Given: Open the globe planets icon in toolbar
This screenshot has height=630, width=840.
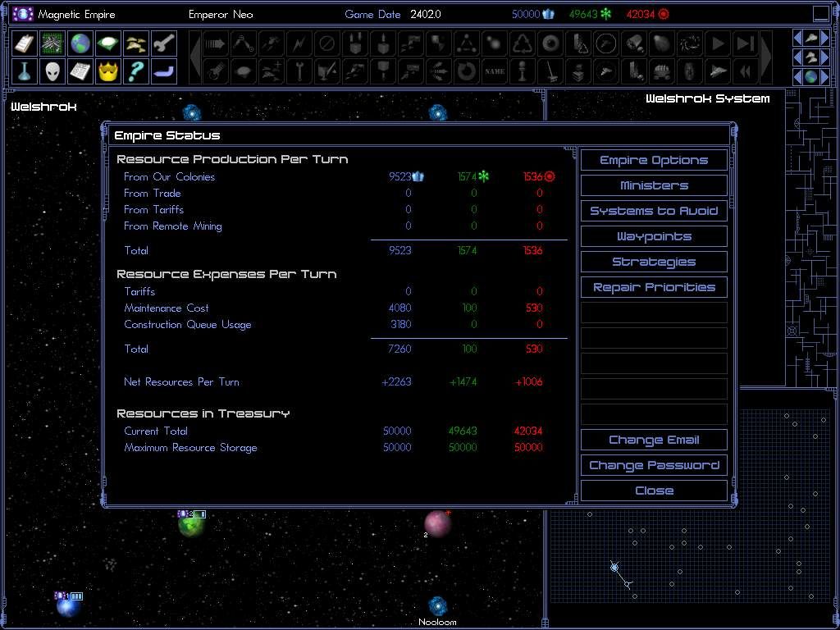Looking at the screenshot, I should pos(80,43).
